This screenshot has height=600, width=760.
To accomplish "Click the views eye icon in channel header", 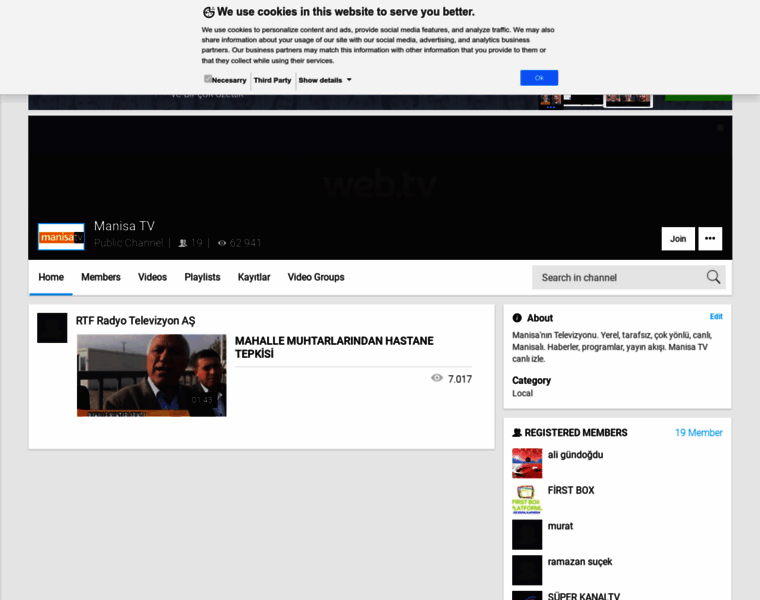I will (222, 243).
